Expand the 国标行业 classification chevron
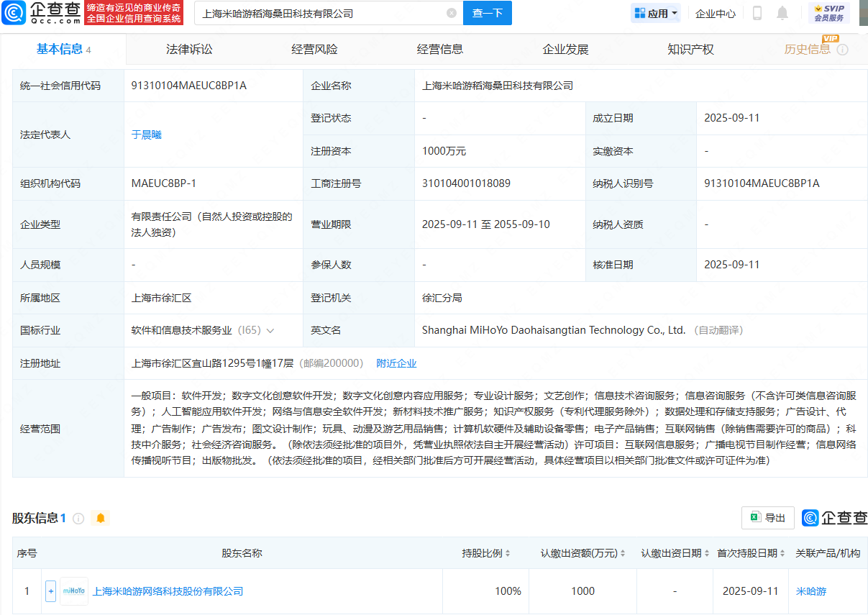 click(270, 331)
